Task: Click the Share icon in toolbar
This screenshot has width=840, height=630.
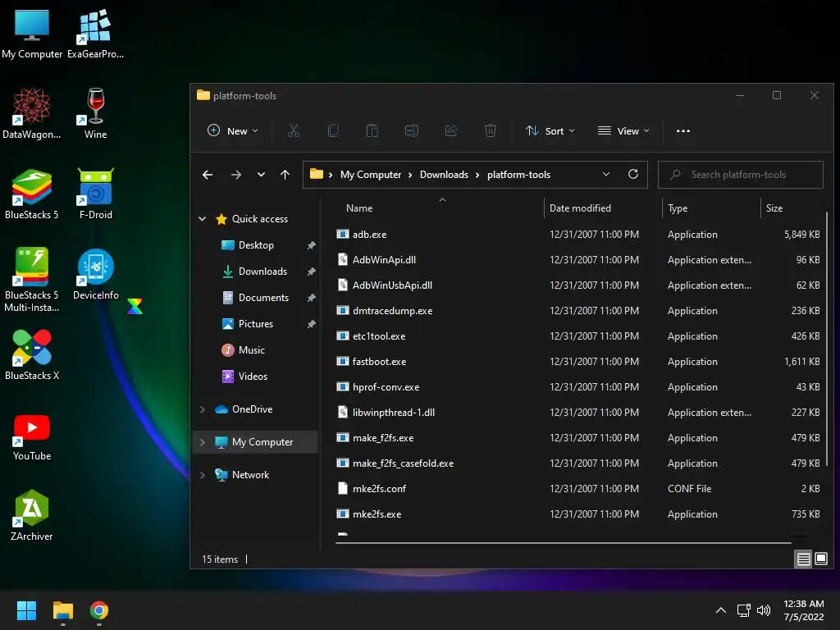Action: [x=451, y=130]
